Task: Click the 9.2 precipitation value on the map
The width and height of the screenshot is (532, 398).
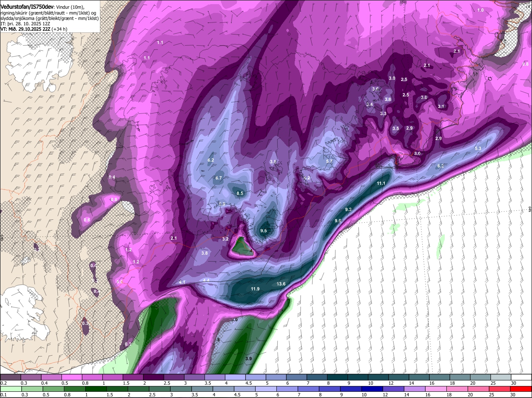Action: pos(348,209)
